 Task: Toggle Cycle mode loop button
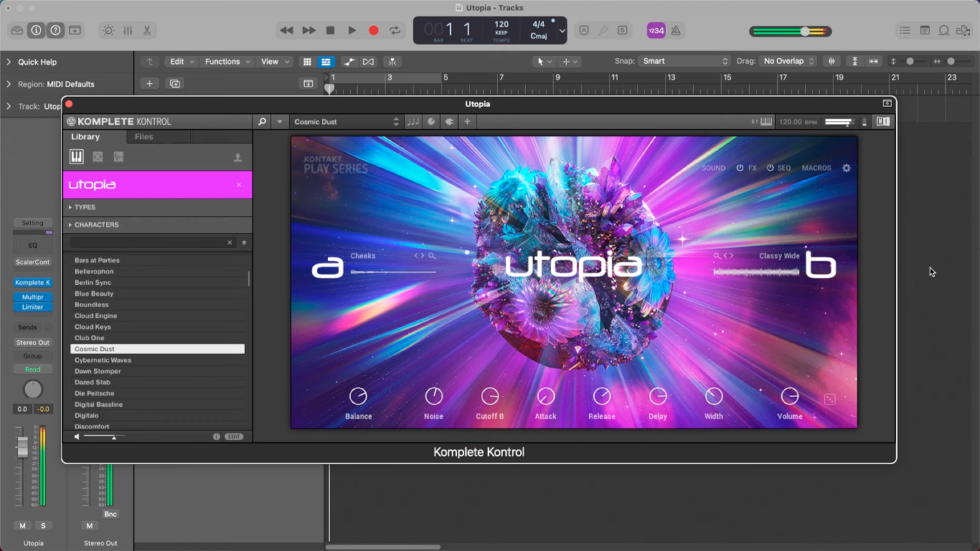395,31
